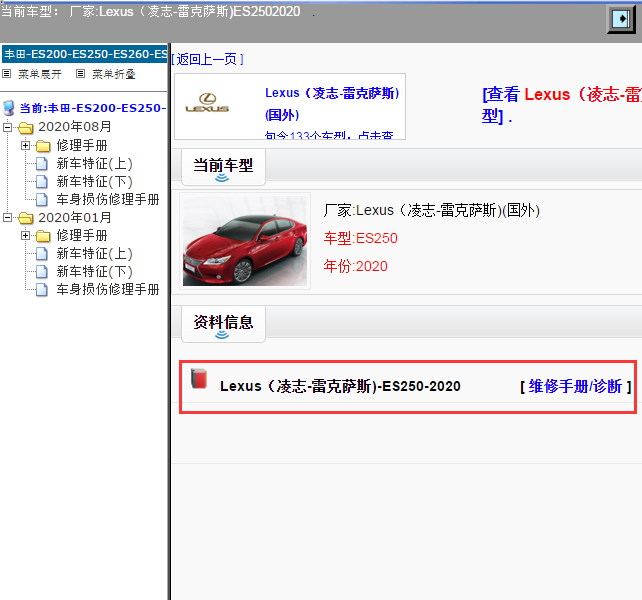Select 修理手册 label under 2020年08月
This screenshot has height=600, width=642.
(82, 145)
